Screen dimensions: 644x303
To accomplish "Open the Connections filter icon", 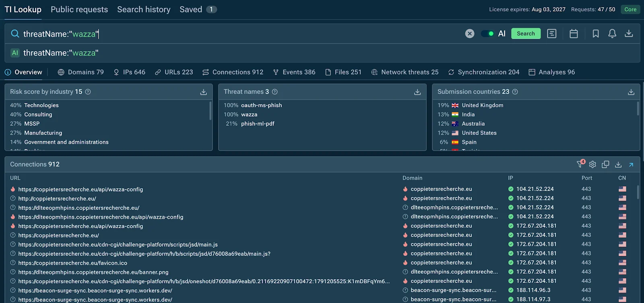I will [x=580, y=164].
